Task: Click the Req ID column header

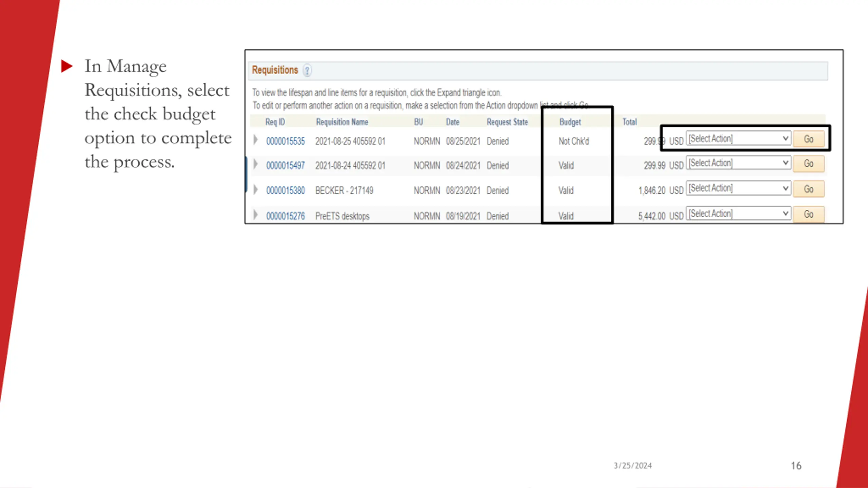Action: coord(275,122)
